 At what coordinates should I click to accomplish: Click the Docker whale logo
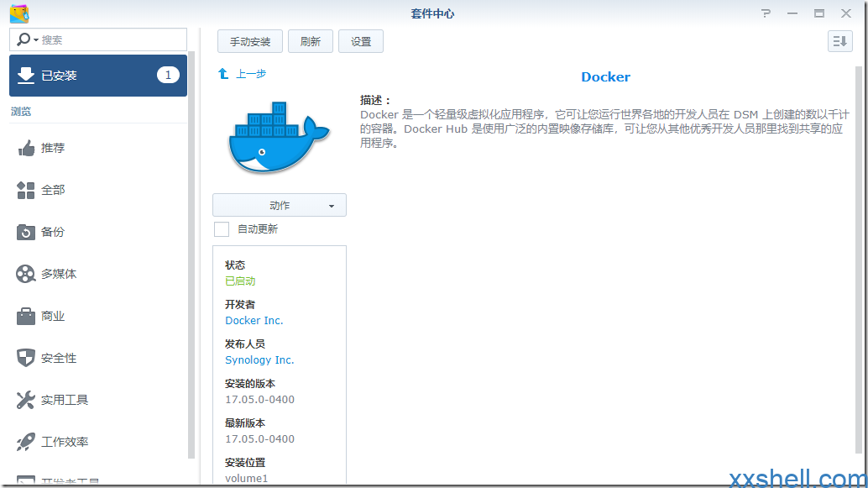point(279,137)
